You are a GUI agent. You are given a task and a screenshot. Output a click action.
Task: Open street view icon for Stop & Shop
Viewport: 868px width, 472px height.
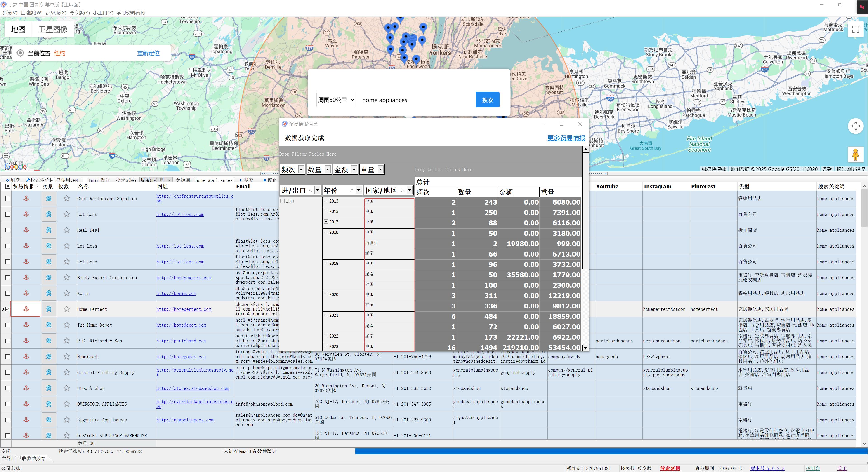tap(49, 388)
